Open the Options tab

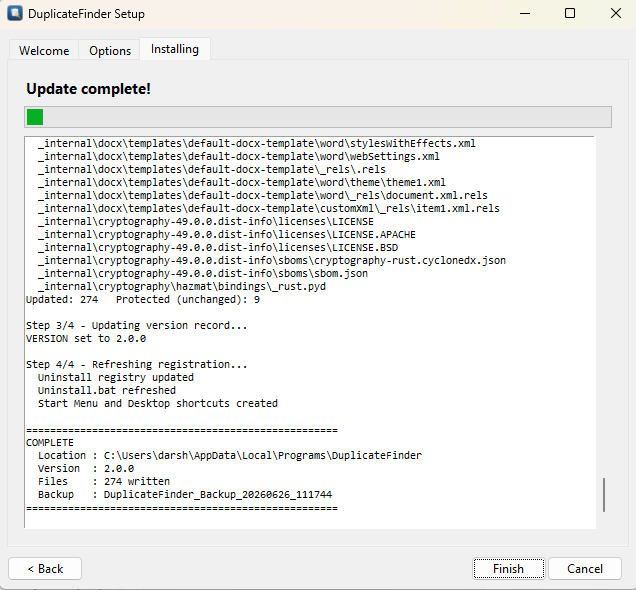click(110, 51)
